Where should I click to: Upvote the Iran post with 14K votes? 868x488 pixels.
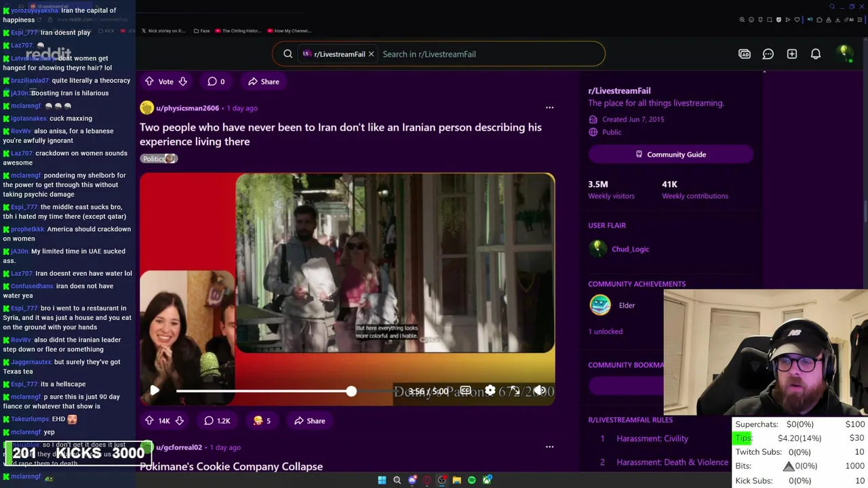pos(149,421)
